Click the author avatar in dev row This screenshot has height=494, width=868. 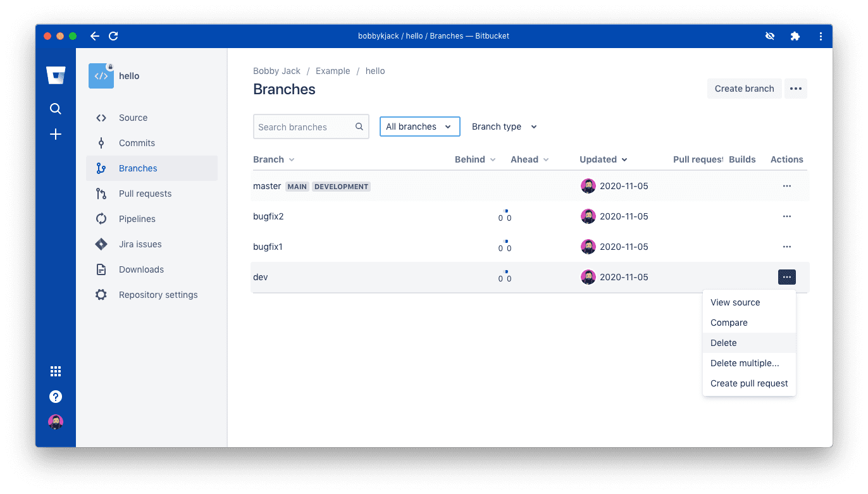tap(588, 277)
